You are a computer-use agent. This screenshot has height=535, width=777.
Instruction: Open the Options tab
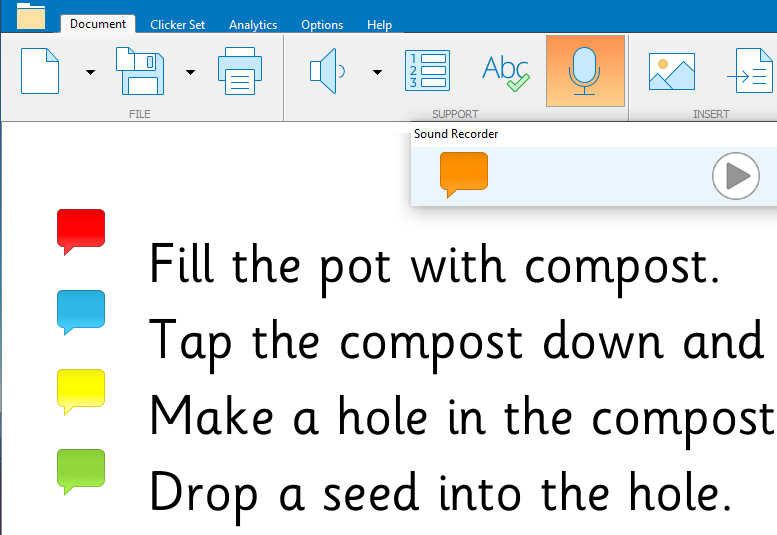322,24
